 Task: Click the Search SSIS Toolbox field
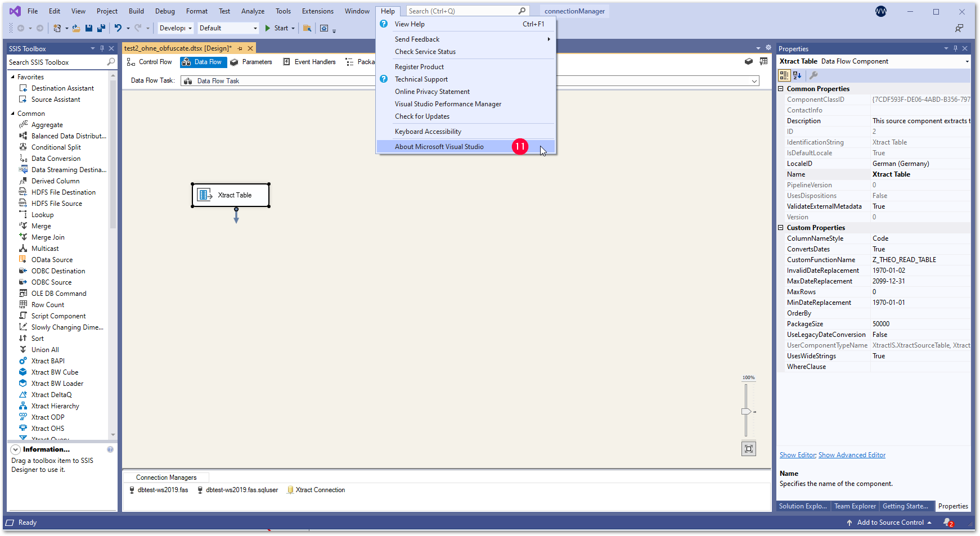56,62
